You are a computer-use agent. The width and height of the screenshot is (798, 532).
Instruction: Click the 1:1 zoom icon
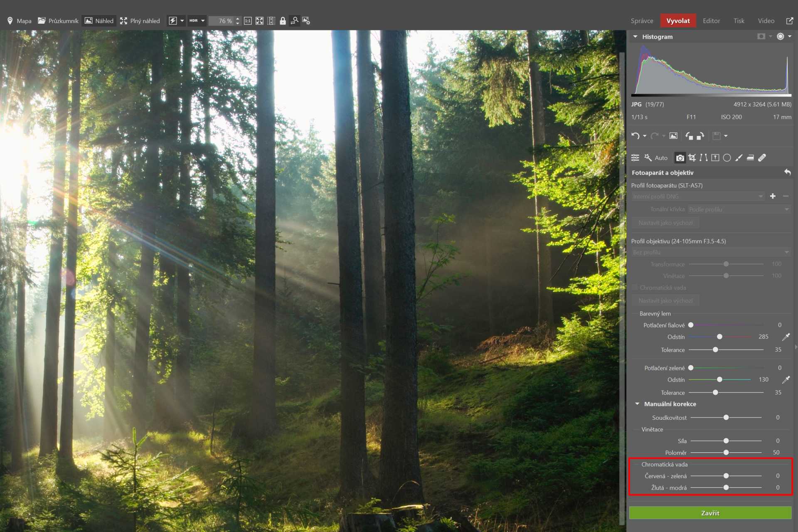click(x=248, y=21)
